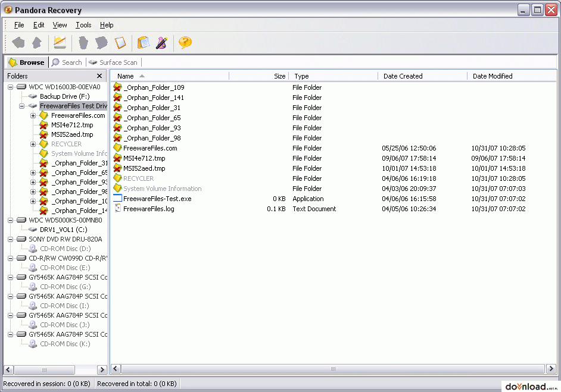Click the FreewareFiles.com folder icon in file list
Viewport: 561px width, 392px height.
point(117,148)
